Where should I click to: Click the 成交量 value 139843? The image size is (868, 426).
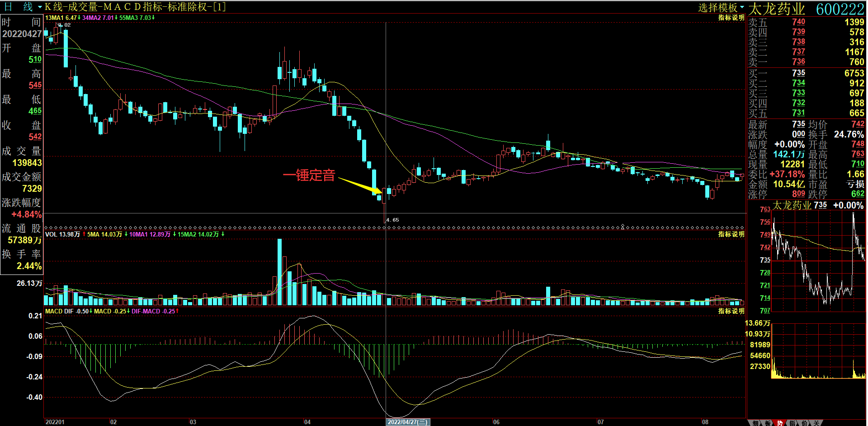(27, 163)
